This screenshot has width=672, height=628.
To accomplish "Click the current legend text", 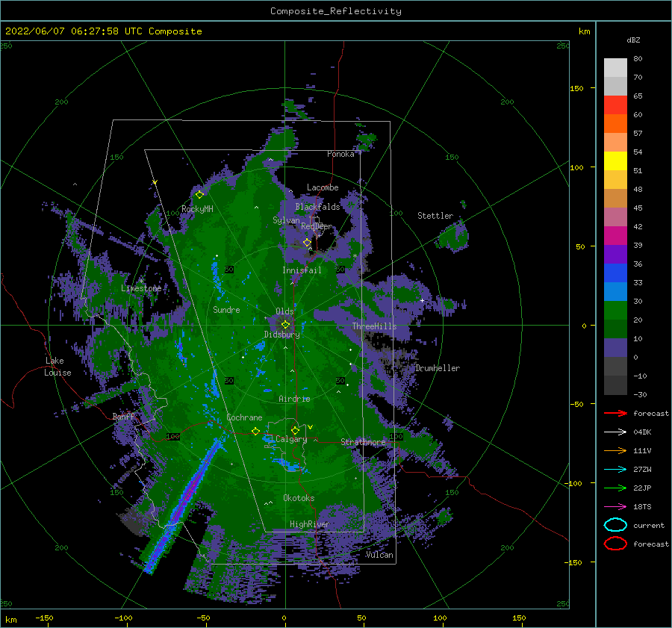I will [649, 526].
